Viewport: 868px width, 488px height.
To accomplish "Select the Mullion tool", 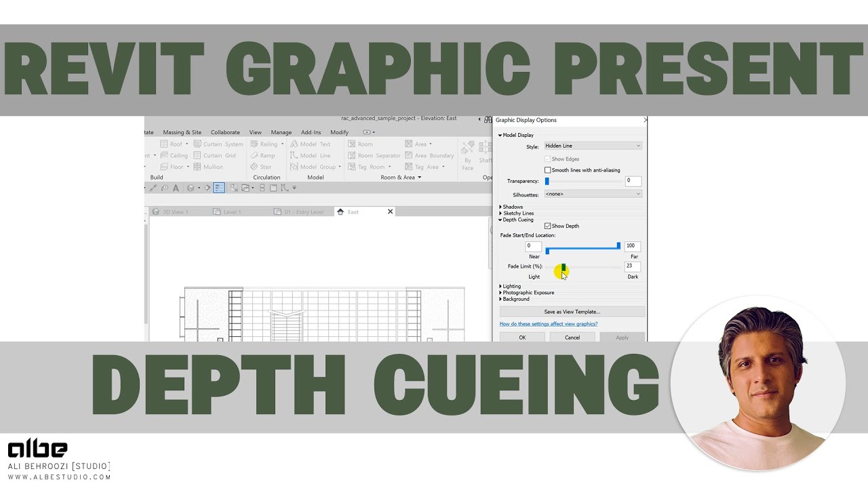I will point(208,167).
